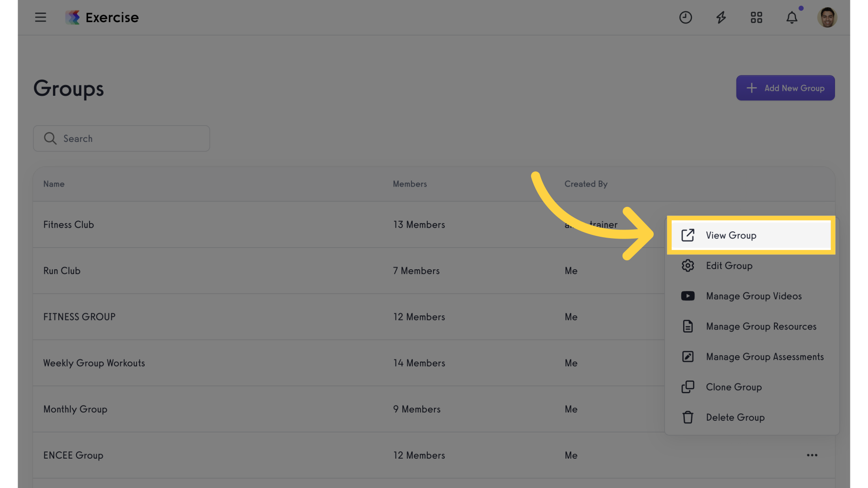
Task: Open the hamburger navigation menu
Action: pos(41,17)
